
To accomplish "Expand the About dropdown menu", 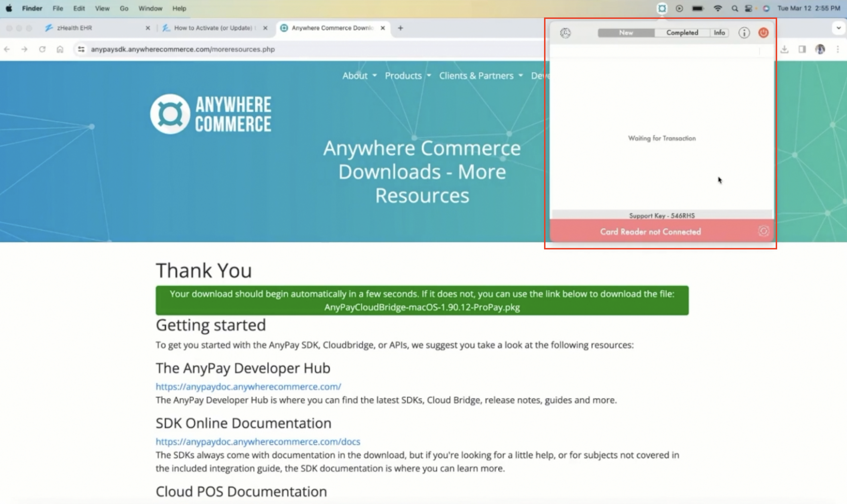I will pyautogui.click(x=359, y=75).
